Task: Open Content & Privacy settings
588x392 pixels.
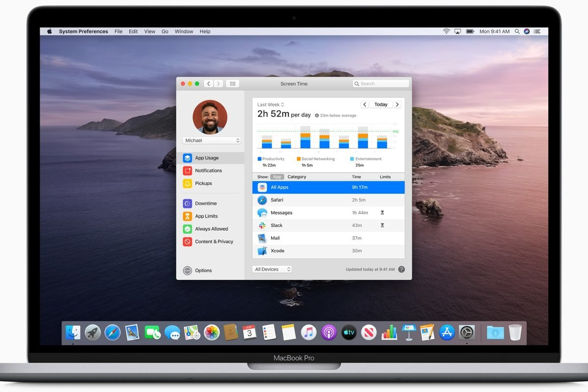Action: [x=214, y=242]
